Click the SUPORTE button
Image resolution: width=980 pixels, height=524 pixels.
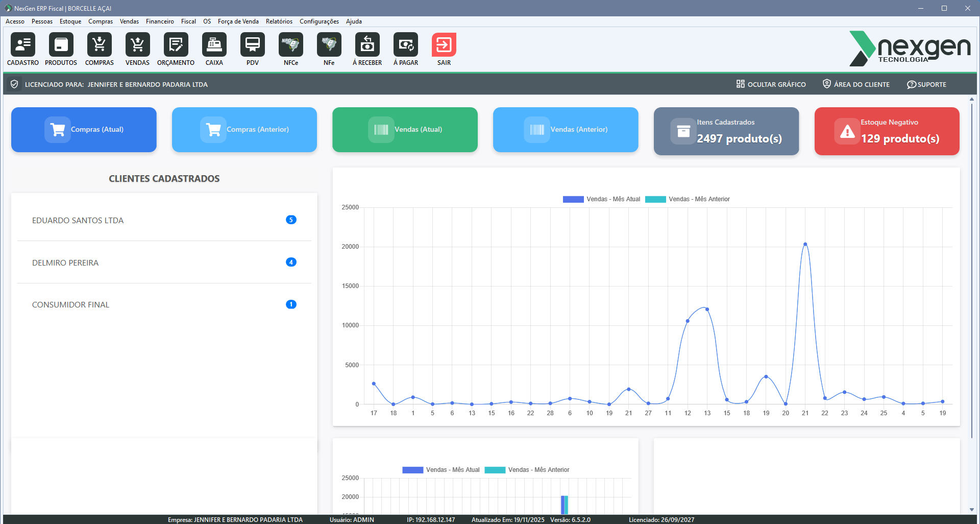pos(926,84)
